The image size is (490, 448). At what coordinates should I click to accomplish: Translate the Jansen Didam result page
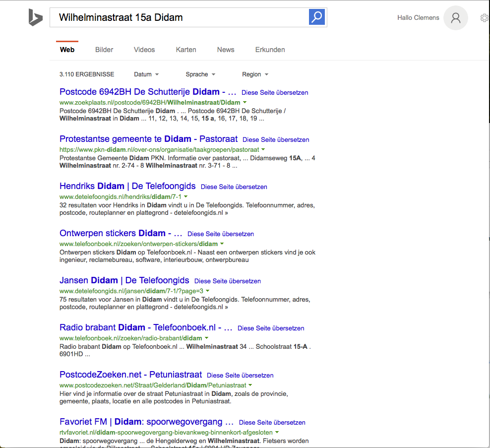[x=228, y=281]
